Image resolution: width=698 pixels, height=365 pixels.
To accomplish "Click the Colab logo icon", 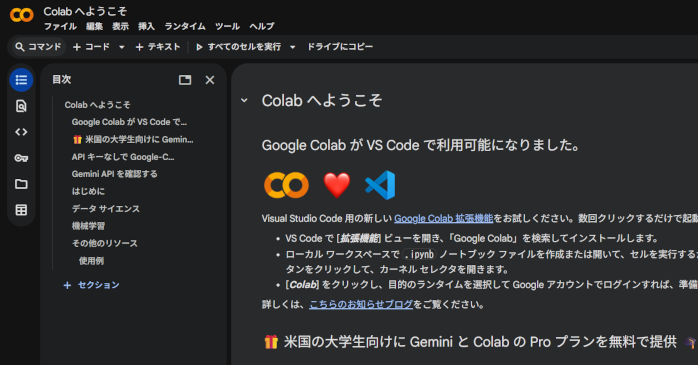I will (x=21, y=15).
